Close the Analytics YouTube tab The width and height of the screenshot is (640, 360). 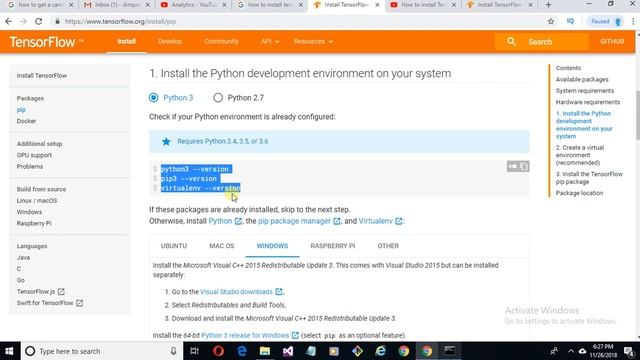click(224, 5)
